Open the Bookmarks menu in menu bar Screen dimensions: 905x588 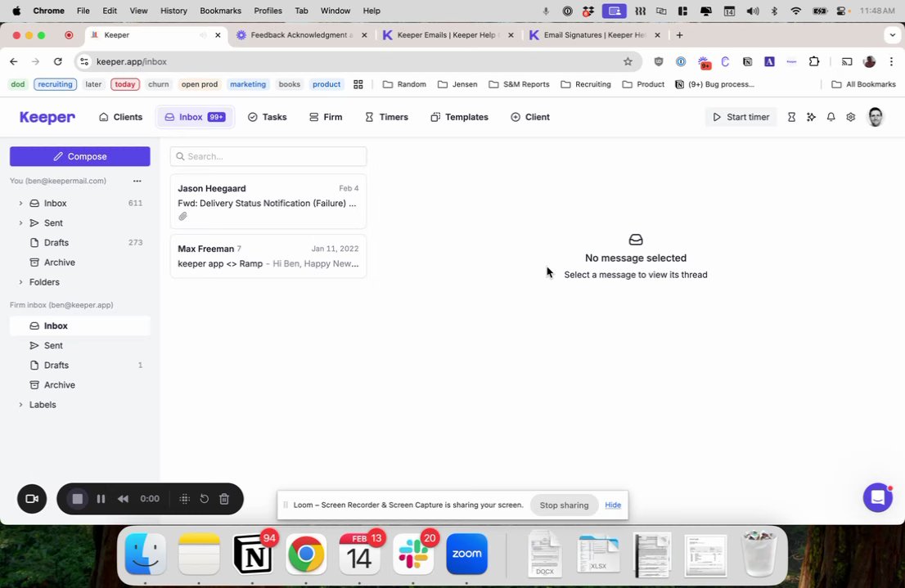220,11
